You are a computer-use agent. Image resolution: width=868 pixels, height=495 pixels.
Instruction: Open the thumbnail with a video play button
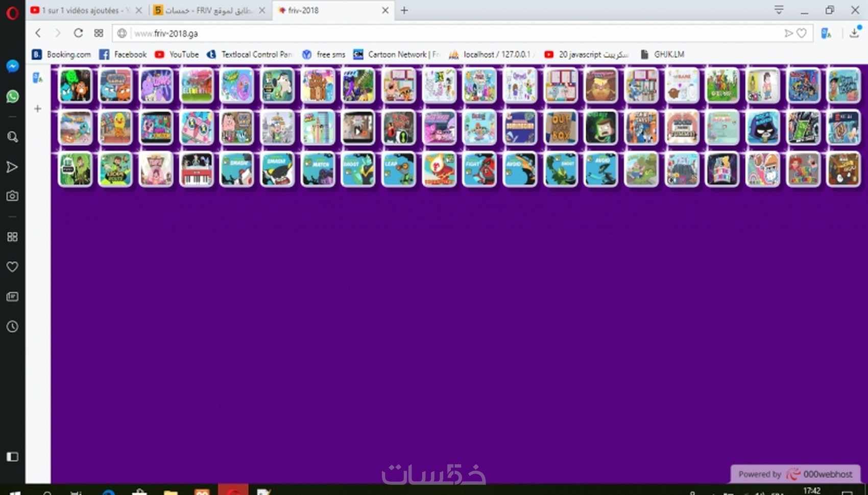[358, 128]
